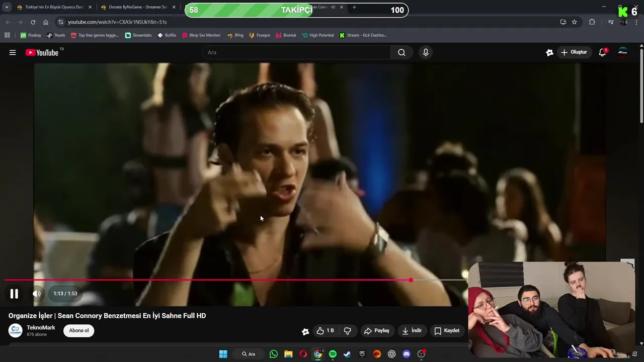Click the YouTube Ara search field
This screenshot has width=644, height=362.
point(297,52)
